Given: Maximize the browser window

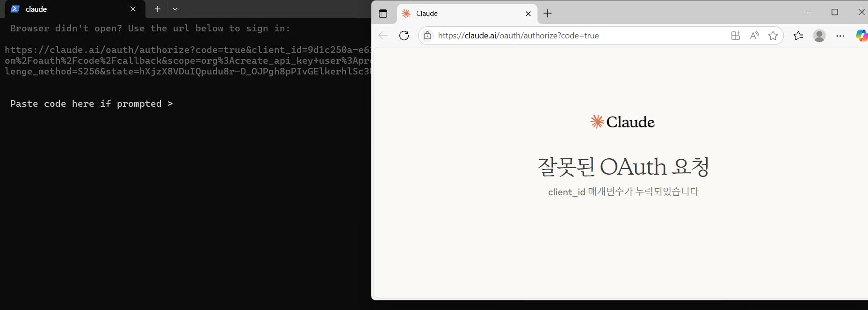Looking at the screenshot, I should tap(835, 12).
